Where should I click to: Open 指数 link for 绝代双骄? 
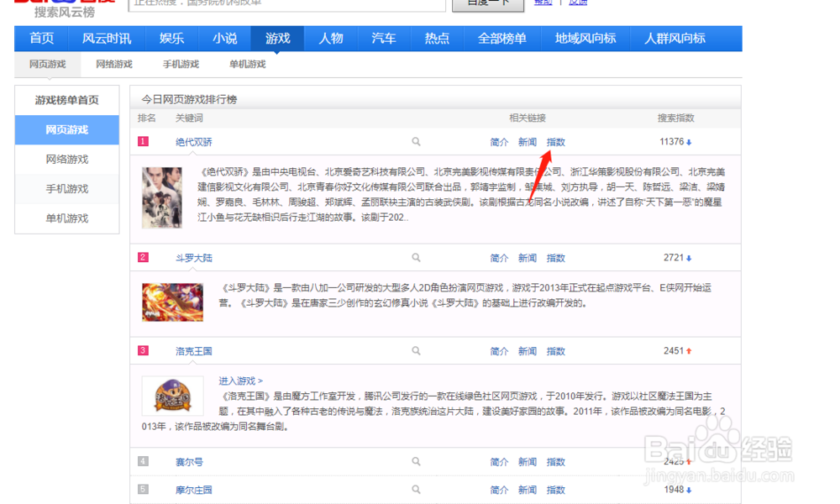coord(556,142)
